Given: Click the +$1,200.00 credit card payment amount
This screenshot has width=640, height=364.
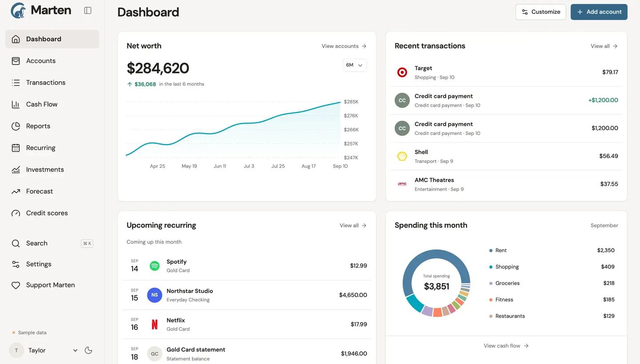Looking at the screenshot, I should [x=603, y=100].
